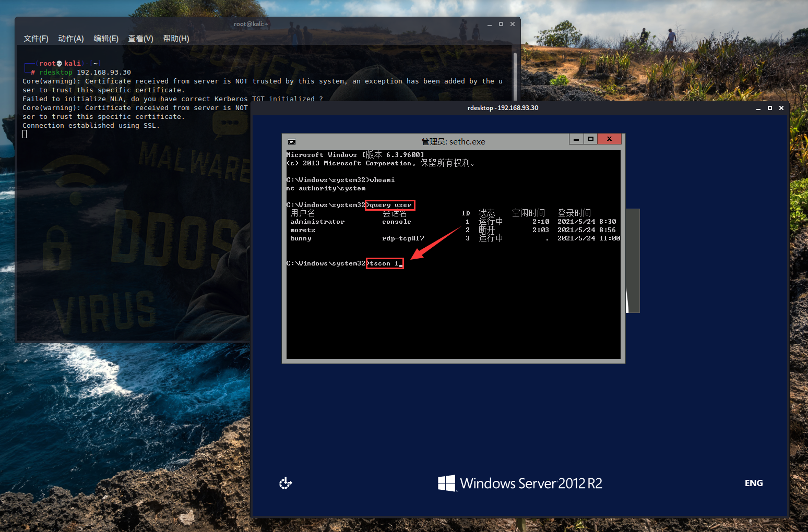The image size is (808, 532).
Task: Close the root@kali terminal window
Action: click(513, 24)
